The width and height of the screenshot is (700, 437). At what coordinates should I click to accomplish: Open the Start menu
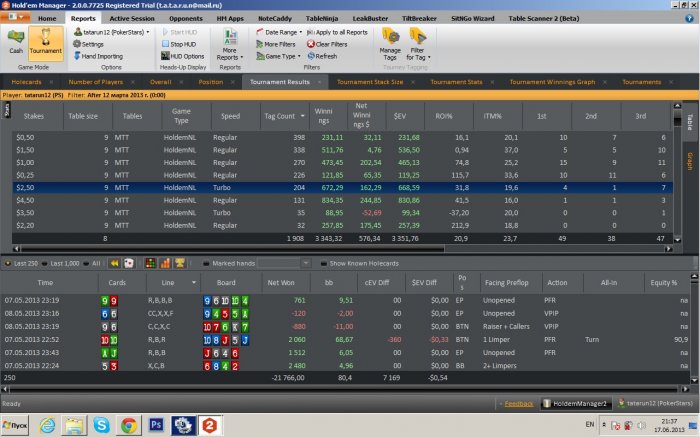(x=15, y=425)
